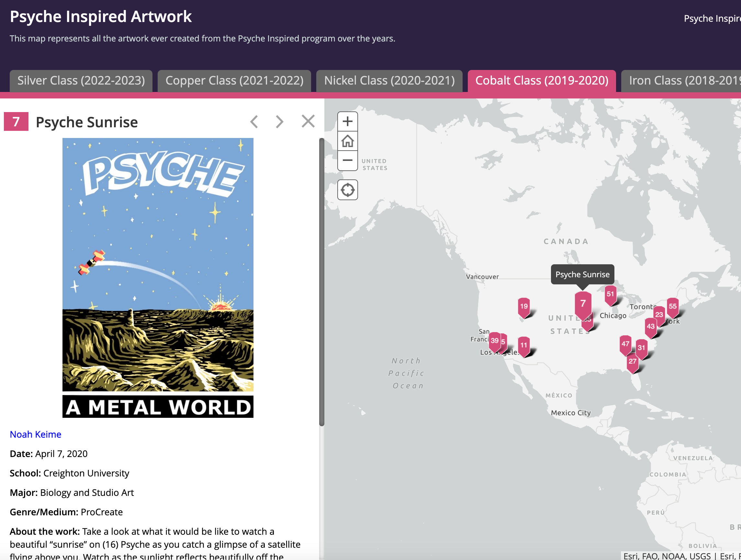
Task: Go to previous artwork entry
Action: coord(254,122)
